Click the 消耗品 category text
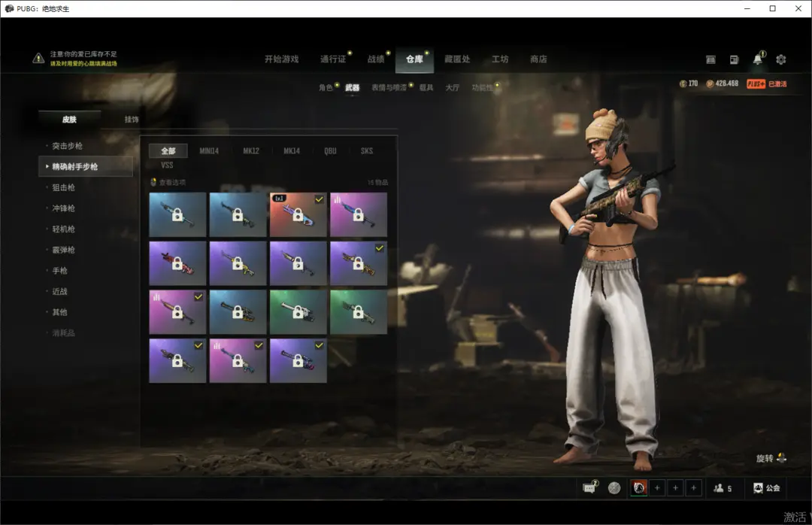 [63, 332]
